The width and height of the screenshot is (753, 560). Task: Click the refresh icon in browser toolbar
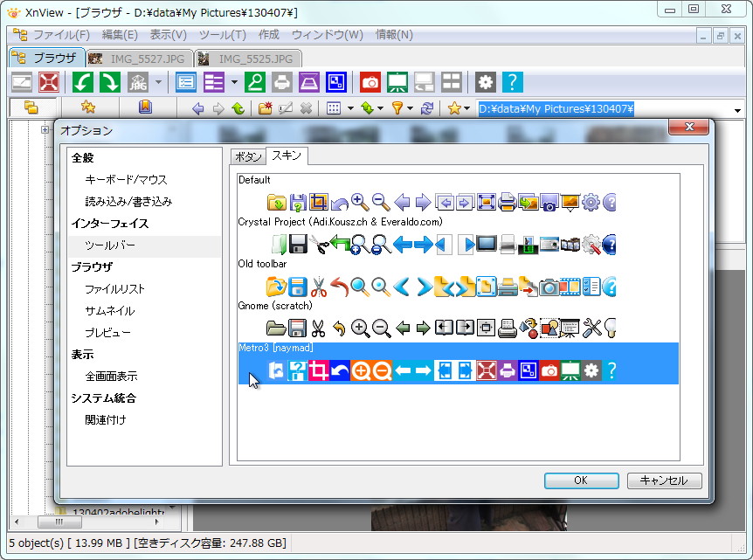coord(427,108)
